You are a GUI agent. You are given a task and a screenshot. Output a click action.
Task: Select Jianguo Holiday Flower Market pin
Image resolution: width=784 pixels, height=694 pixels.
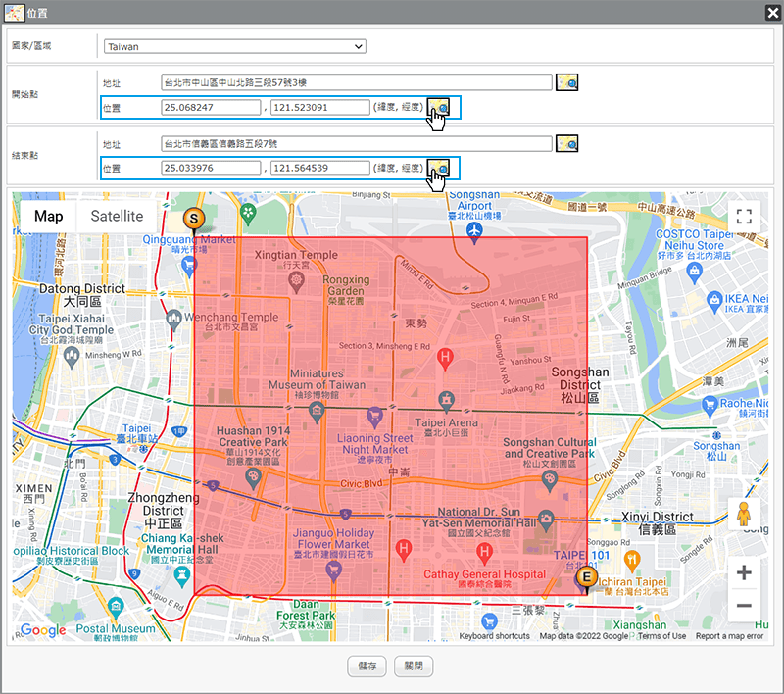(333, 570)
